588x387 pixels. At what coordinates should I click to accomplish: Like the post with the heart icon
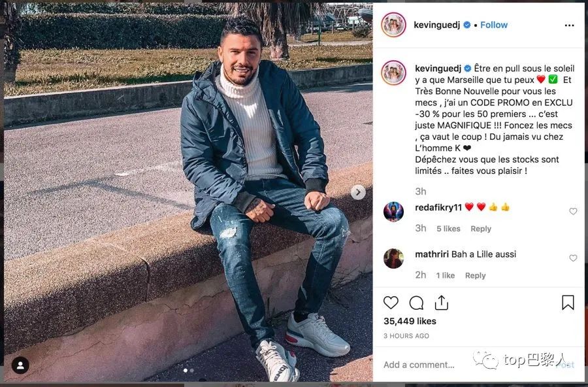pos(391,303)
